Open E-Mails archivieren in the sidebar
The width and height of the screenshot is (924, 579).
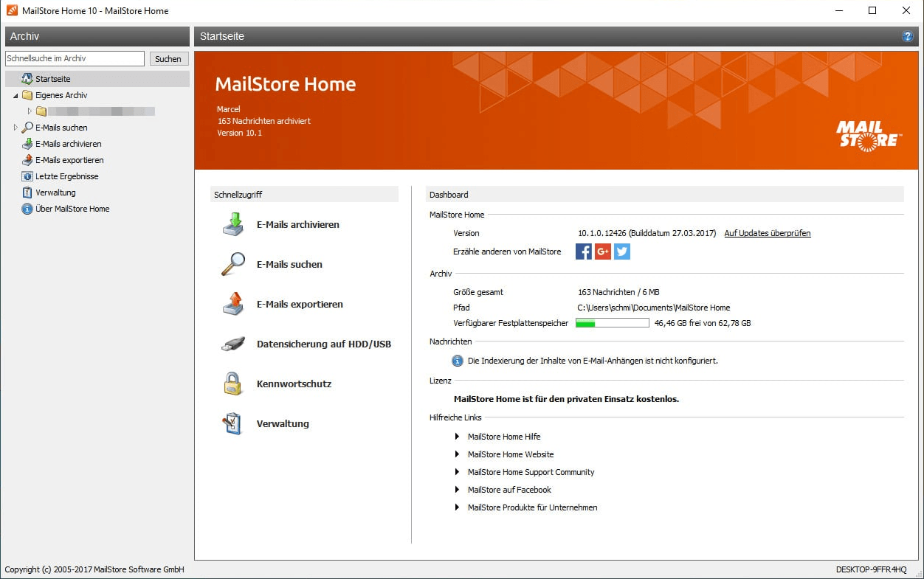tap(69, 144)
